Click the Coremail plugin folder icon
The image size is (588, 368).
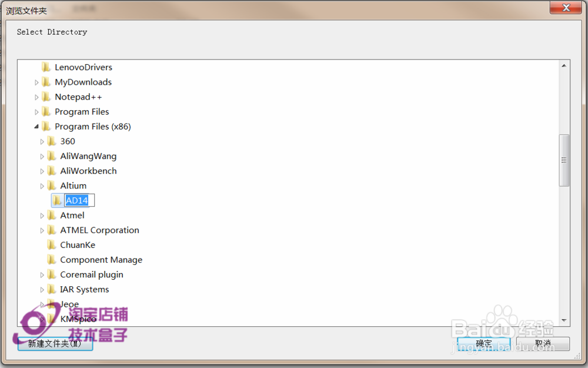tap(52, 275)
